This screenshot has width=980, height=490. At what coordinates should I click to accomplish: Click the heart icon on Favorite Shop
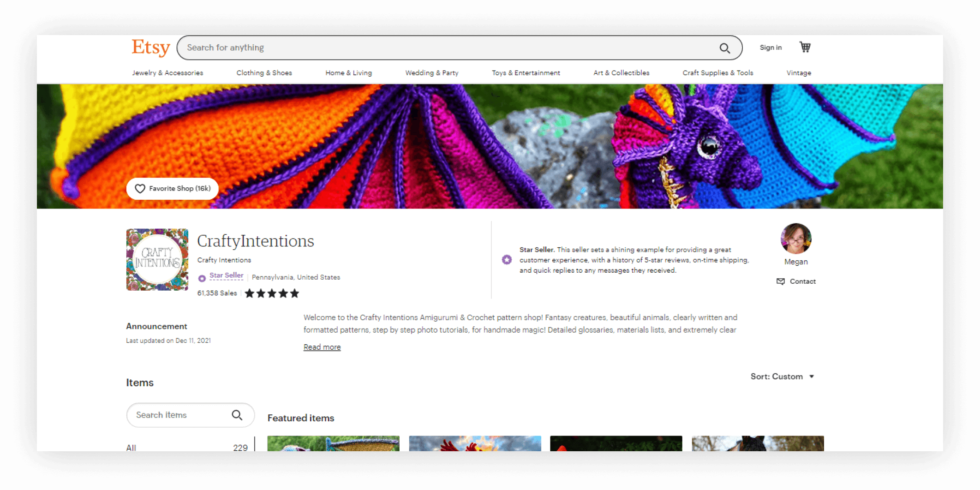(140, 189)
